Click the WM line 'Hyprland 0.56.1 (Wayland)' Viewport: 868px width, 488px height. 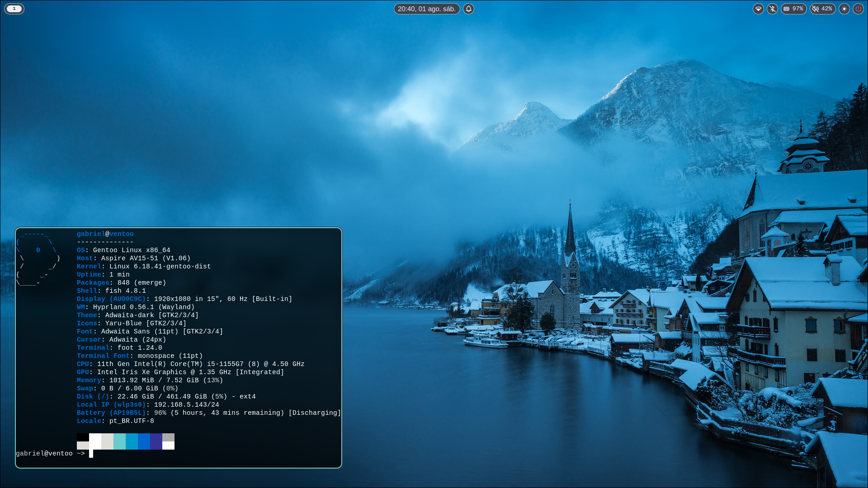tap(136, 307)
